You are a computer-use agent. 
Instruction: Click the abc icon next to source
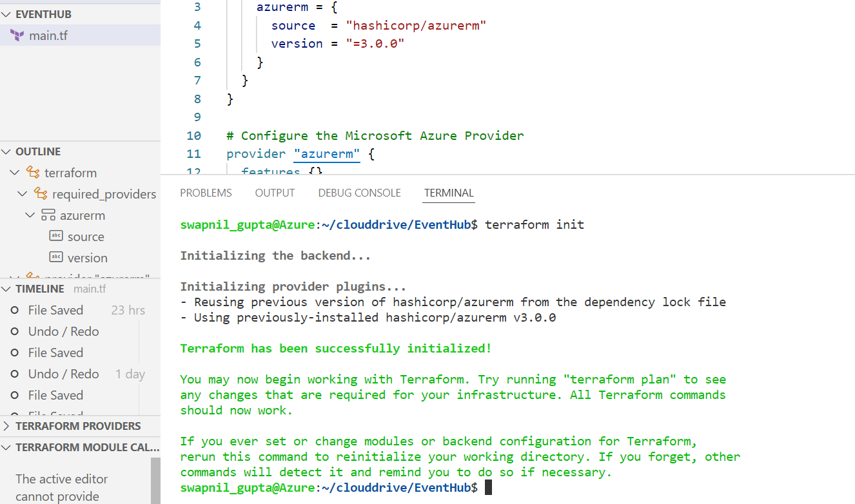56,236
